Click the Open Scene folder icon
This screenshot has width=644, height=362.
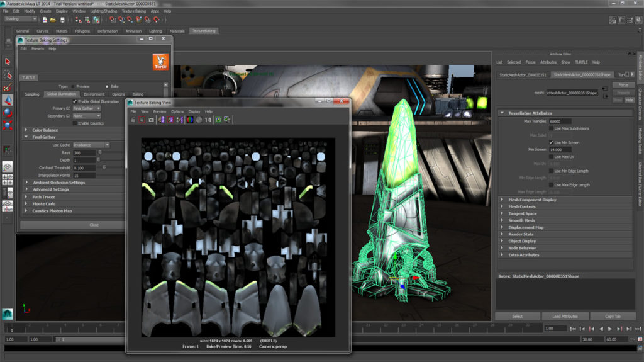coord(53,20)
